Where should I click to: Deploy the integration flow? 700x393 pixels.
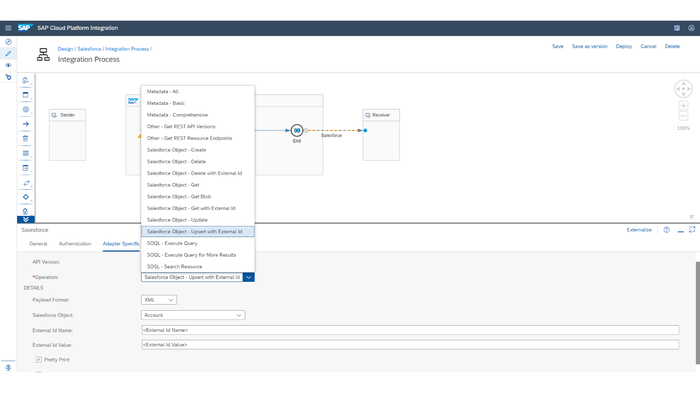point(624,46)
